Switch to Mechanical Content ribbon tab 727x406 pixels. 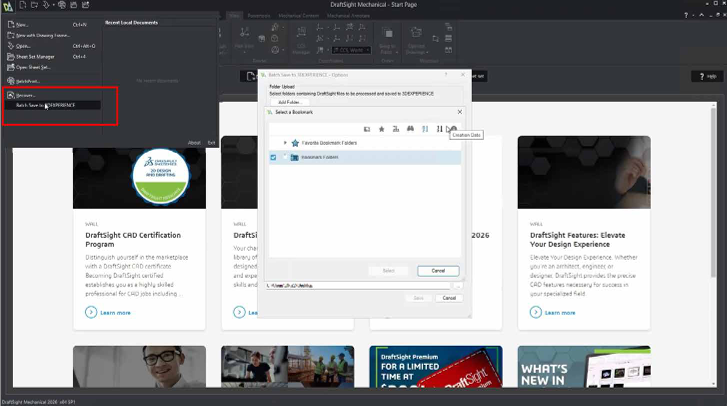tap(298, 16)
